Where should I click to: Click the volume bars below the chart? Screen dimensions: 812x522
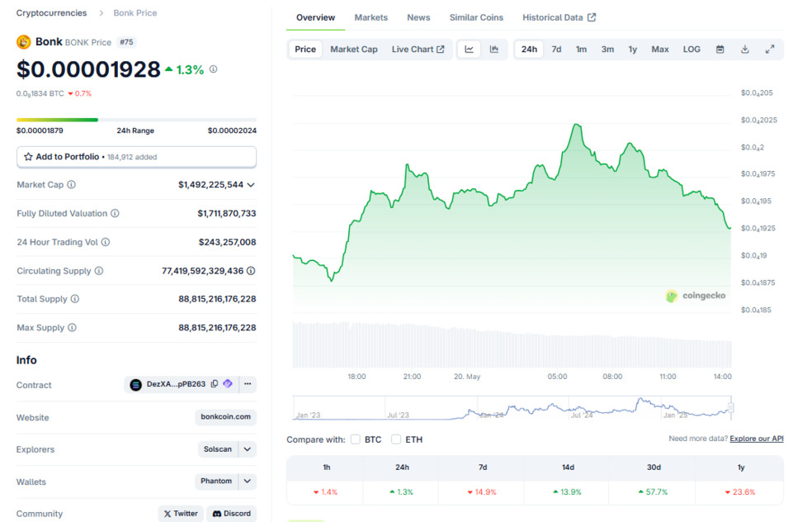click(512, 344)
